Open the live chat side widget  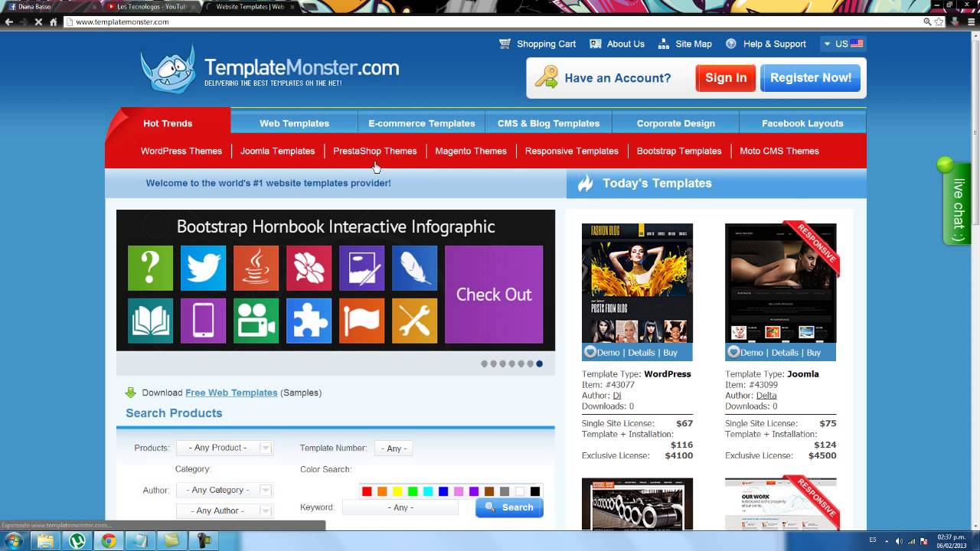[956, 201]
